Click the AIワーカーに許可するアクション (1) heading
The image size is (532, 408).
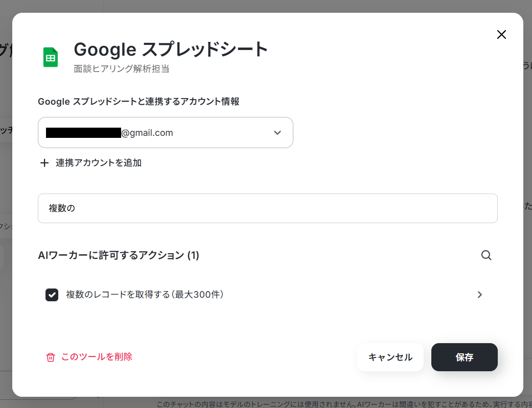tap(119, 255)
